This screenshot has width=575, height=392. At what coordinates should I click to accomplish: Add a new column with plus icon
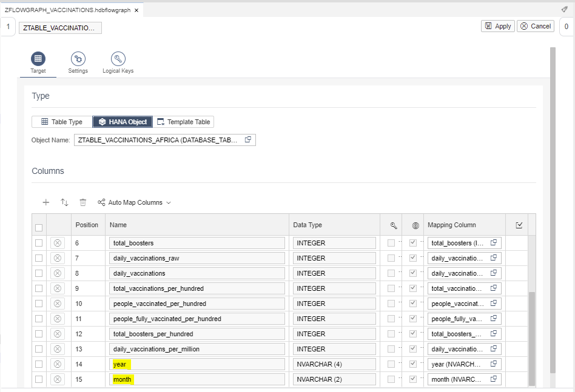pos(46,202)
